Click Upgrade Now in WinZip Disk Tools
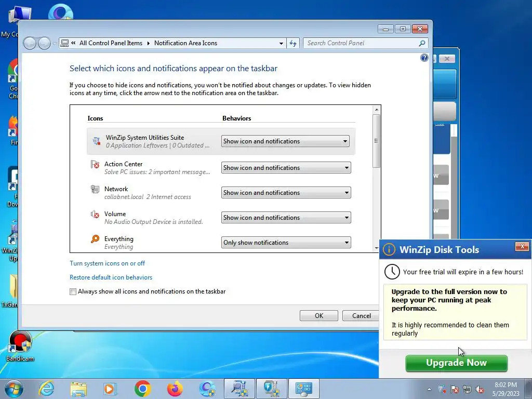Image resolution: width=532 pixels, height=399 pixels. (456, 363)
